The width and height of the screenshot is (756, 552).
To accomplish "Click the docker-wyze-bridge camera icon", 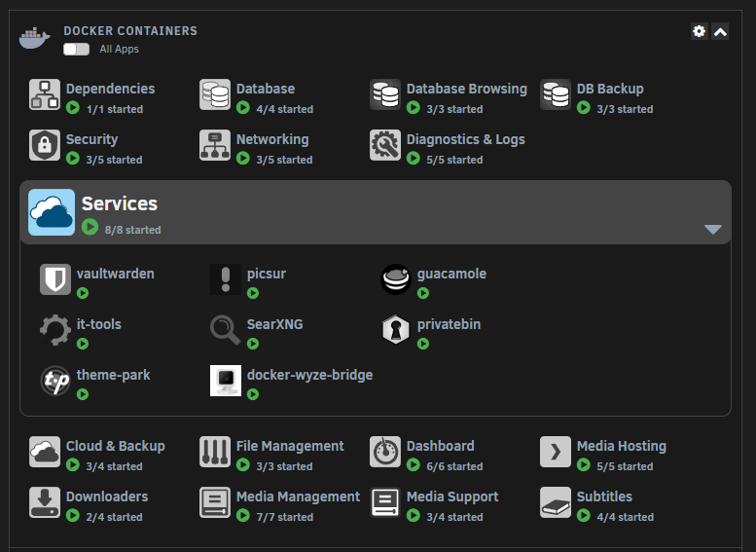I will 226,381.
